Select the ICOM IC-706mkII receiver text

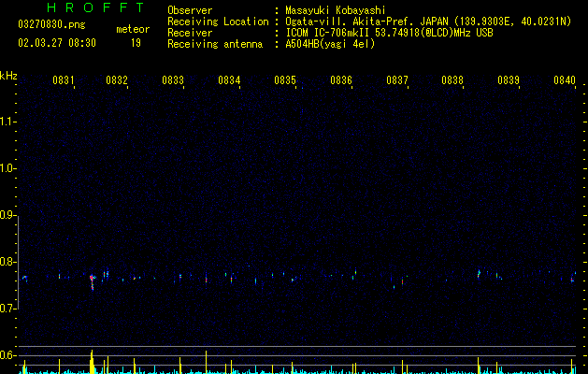tap(389, 33)
